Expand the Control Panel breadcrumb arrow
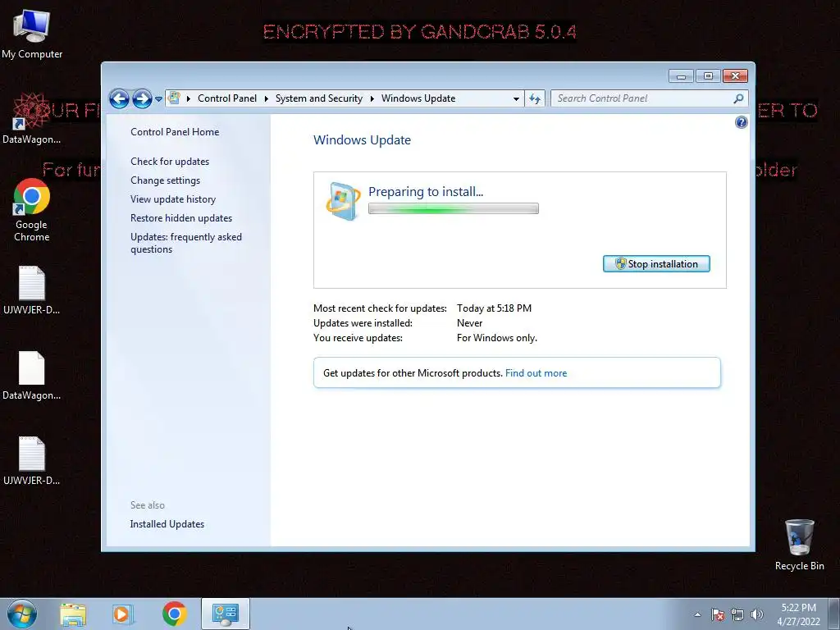 tap(267, 98)
